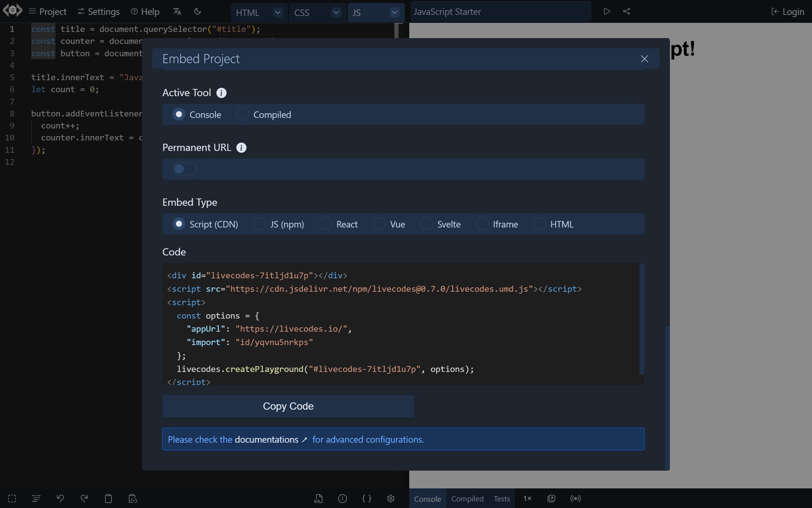Switch to the Tests tab
812x508 pixels.
tap(502, 499)
